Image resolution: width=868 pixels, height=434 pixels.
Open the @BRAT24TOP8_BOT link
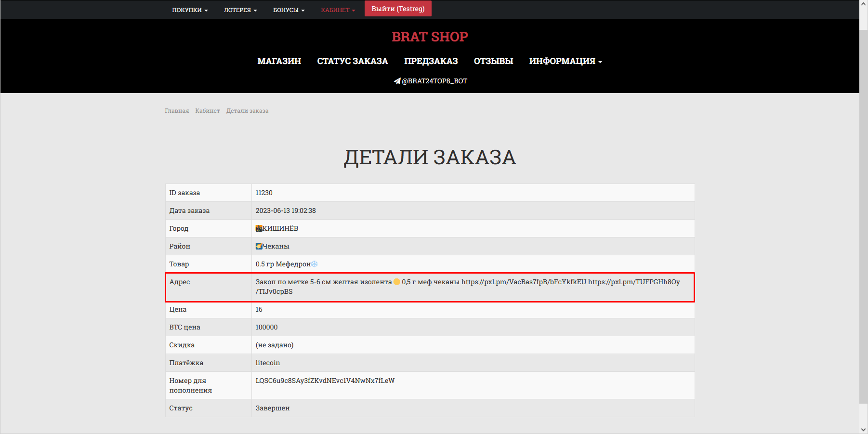pos(434,81)
